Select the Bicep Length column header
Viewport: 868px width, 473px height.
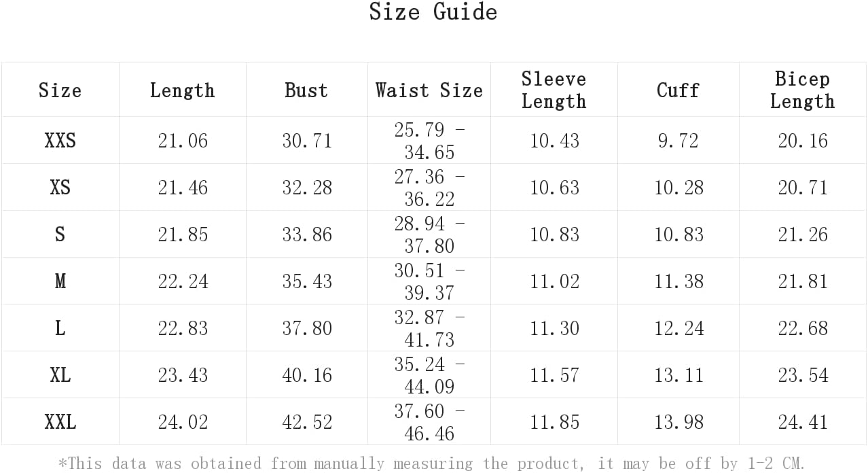point(802,90)
